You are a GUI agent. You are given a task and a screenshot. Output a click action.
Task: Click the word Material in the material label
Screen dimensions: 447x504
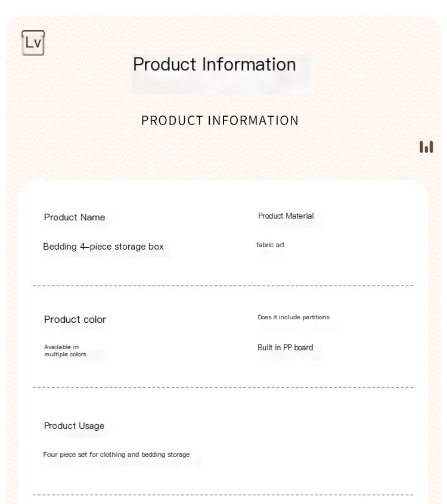[x=299, y=216]
